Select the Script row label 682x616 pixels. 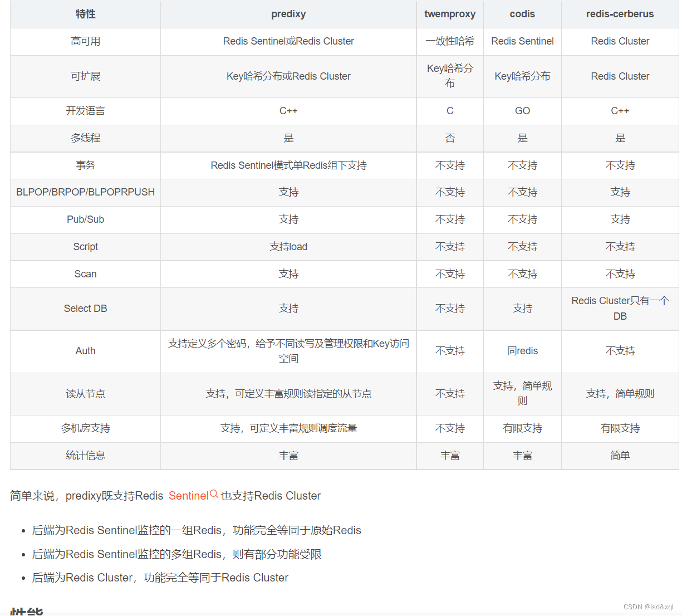click(x=85, y=247)
